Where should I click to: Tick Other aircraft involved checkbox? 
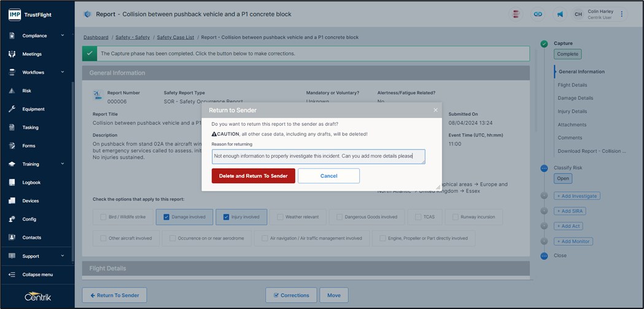(x=103, y=238)
